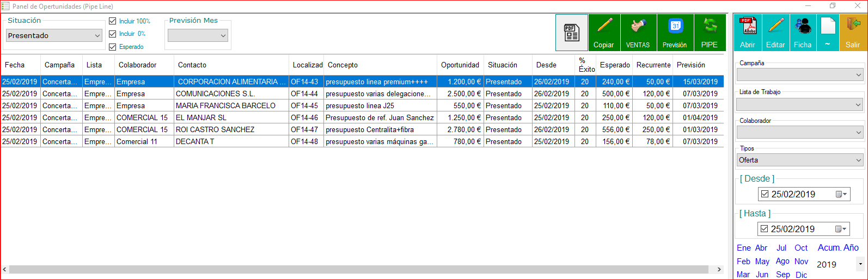
Task: Expand the Lista de Trabajo dropdown
Action: (799, 104)
